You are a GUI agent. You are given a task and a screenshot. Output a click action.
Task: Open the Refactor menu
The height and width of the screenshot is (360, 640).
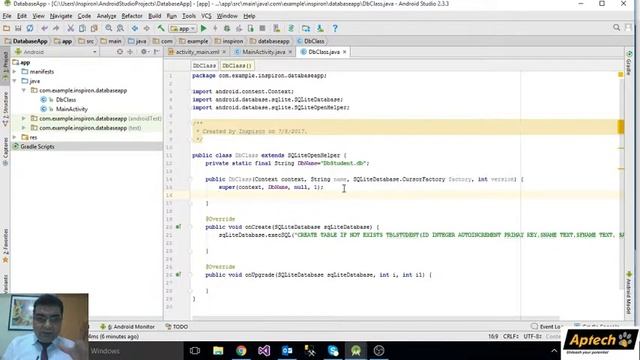[132, 16]
